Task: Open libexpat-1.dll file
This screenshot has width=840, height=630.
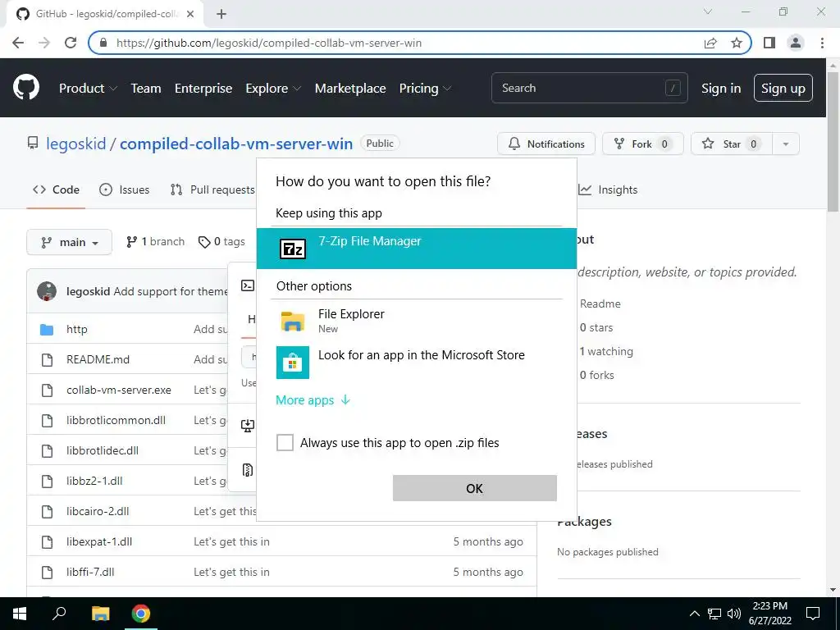Action: coord(99,541)
